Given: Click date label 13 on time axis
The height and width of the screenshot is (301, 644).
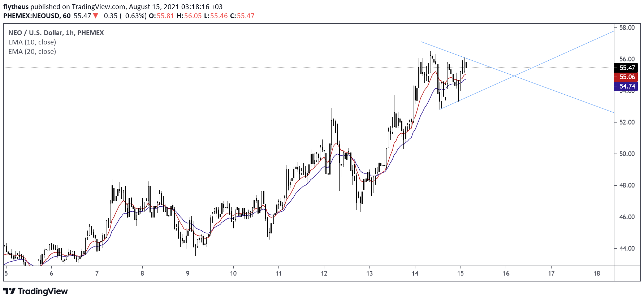Looking at the screenshot, I should [369, 273].
